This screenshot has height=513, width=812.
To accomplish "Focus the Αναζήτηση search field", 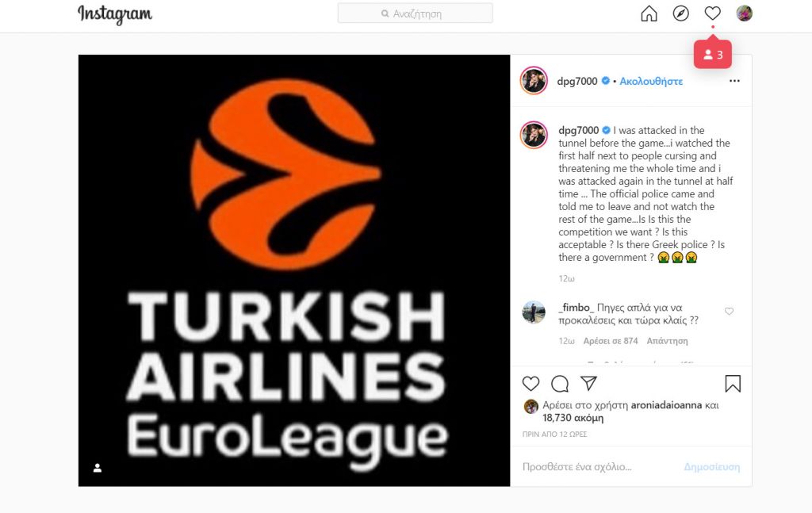I will (416, 13).
